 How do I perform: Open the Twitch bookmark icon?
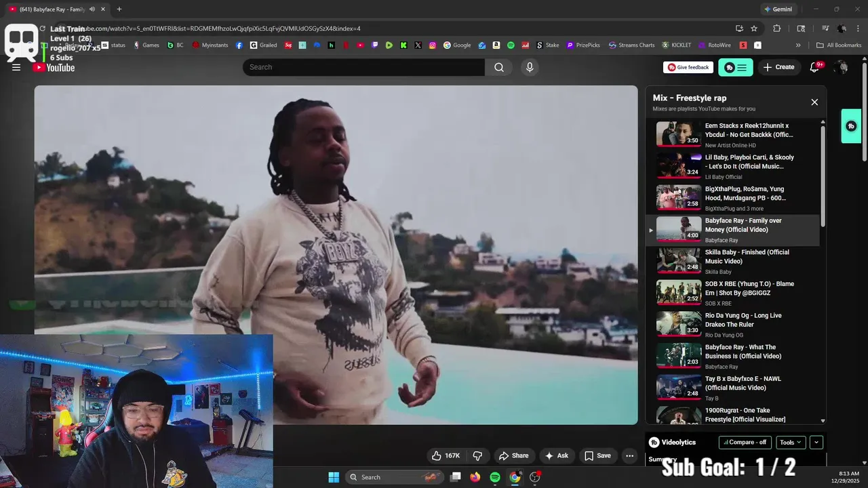click(x=374, y=45)
